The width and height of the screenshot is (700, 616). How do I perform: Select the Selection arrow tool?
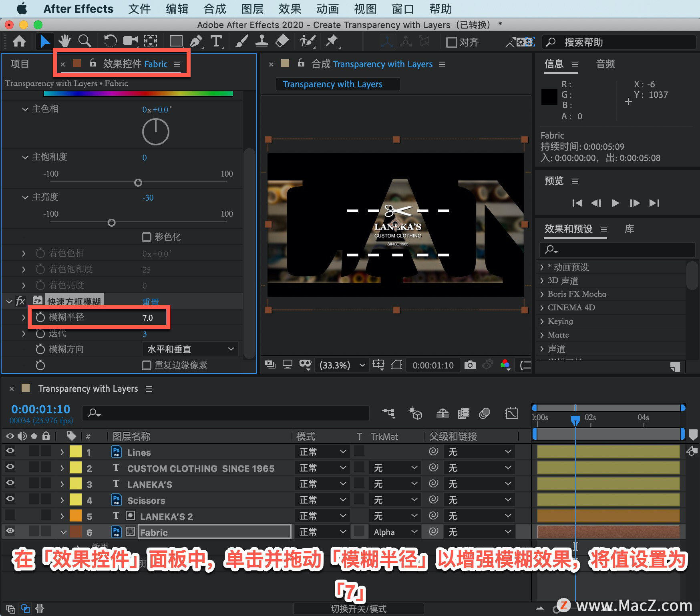(x=44, y=41)
